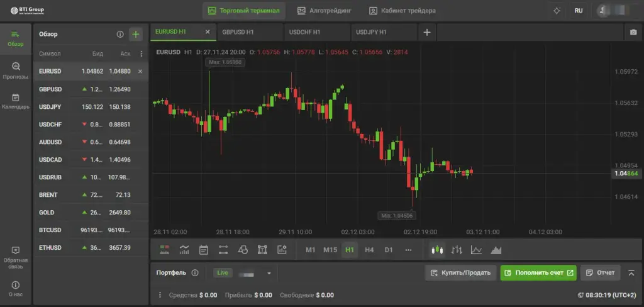Open the RU language selector
Viewport: 644px width, 307px height.
579,11
